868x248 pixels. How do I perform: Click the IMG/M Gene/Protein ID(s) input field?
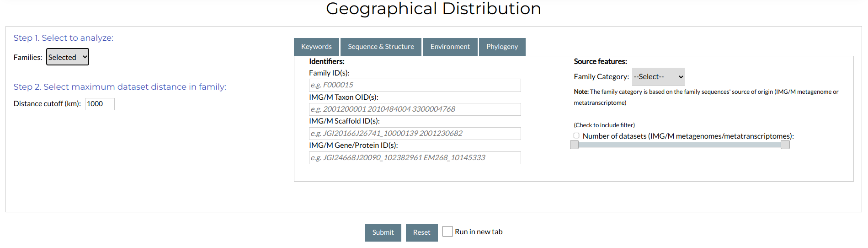[x=415, y=158]
